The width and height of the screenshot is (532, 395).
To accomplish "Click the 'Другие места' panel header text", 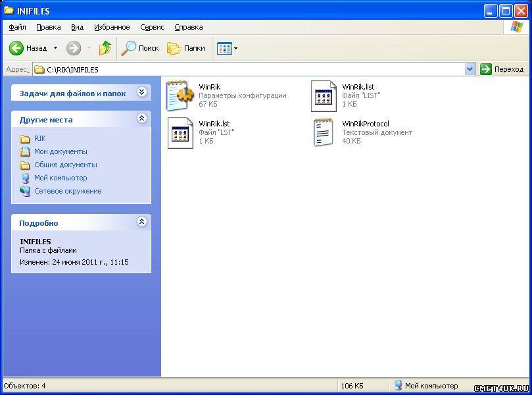I will pyautogui.click(x=46, y=120).
